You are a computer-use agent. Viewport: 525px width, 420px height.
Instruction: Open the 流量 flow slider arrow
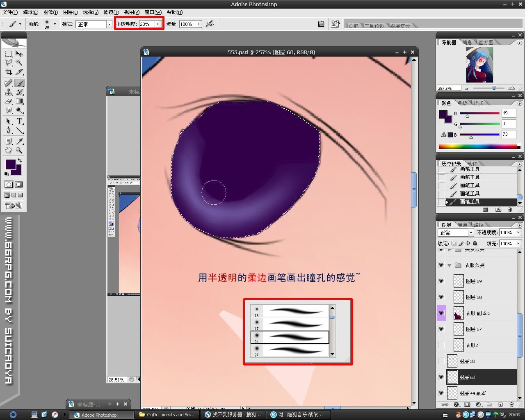pos(199,24)
